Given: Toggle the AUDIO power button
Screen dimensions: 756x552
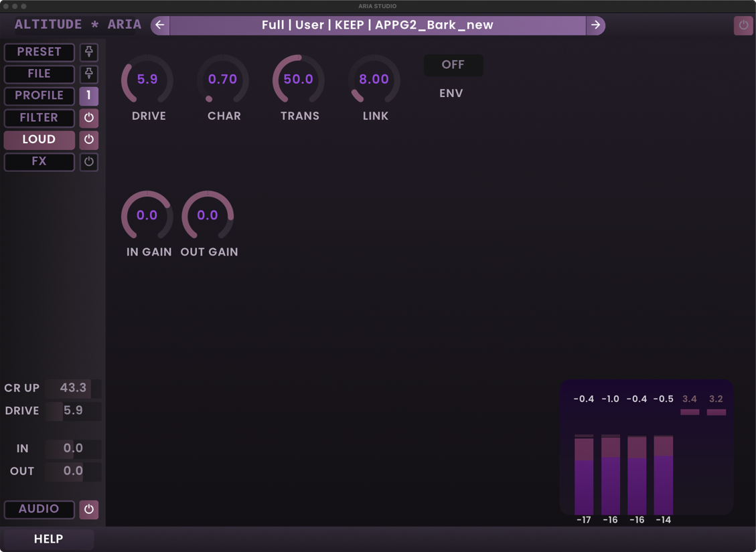Looking at the screenshot, I should [x=88, y=509].
